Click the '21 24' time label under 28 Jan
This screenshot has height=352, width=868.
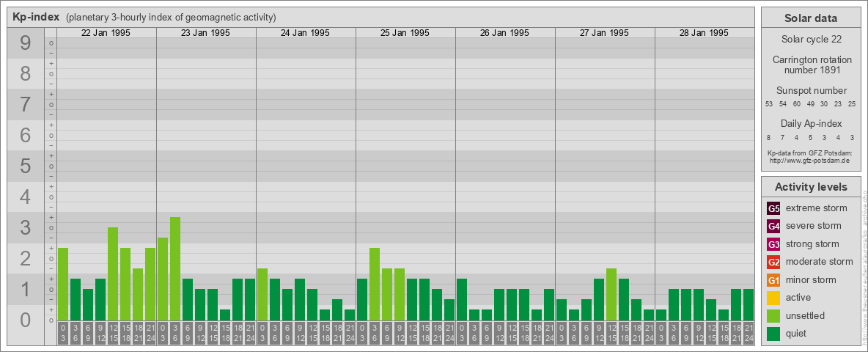pos(748,333)
